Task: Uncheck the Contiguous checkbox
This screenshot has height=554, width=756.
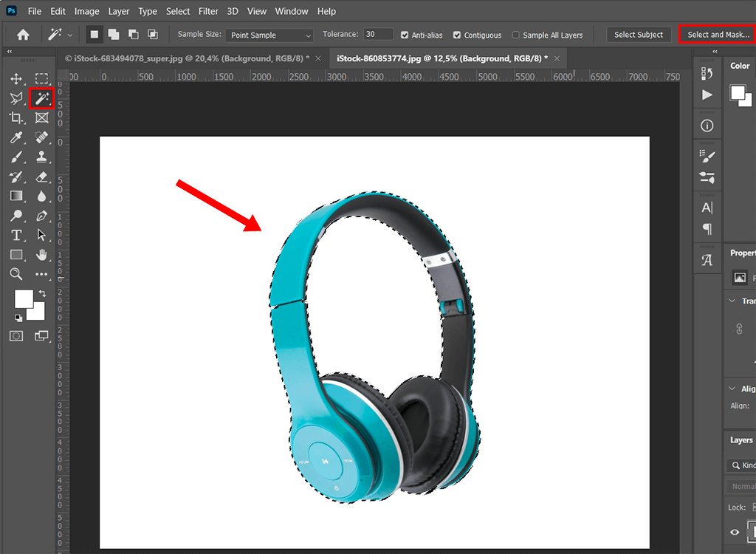Action: [x=457, y=35]
